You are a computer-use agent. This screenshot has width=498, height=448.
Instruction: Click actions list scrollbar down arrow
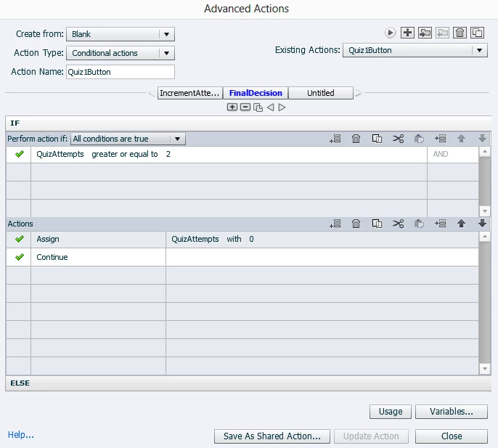pyautogui.click(x=485, y=369)
